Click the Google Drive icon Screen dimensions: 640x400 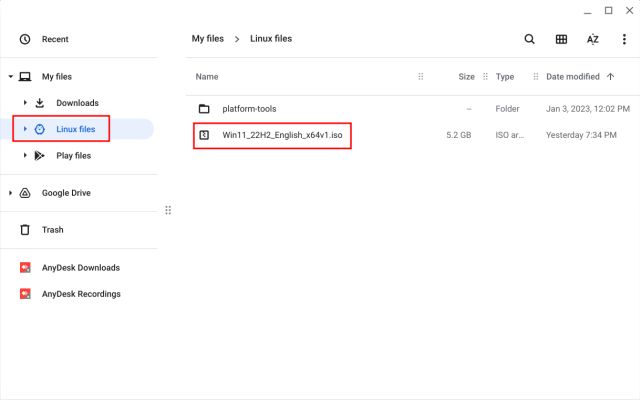[x=25, y=193]
